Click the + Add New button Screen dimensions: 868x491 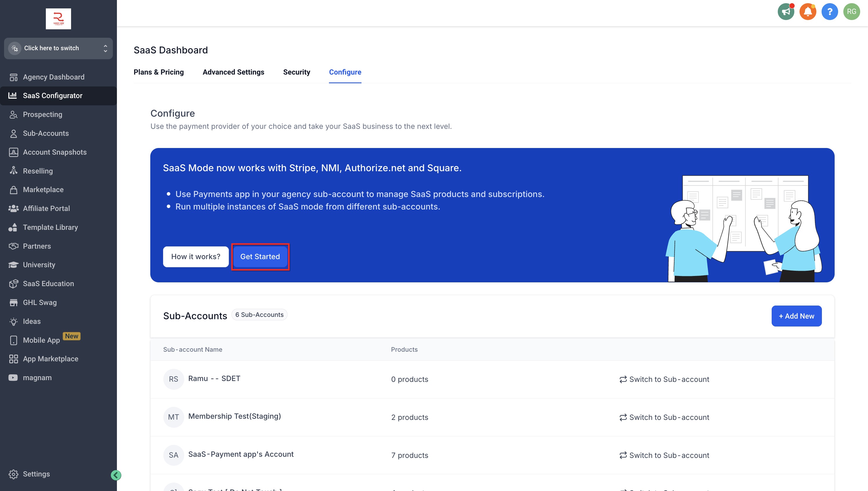(x=796, y=316)
